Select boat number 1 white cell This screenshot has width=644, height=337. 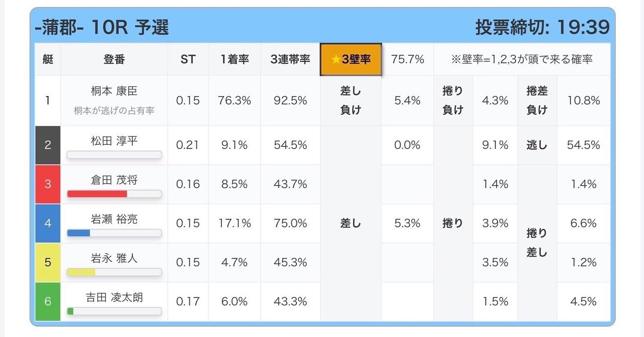click(48, 101)
